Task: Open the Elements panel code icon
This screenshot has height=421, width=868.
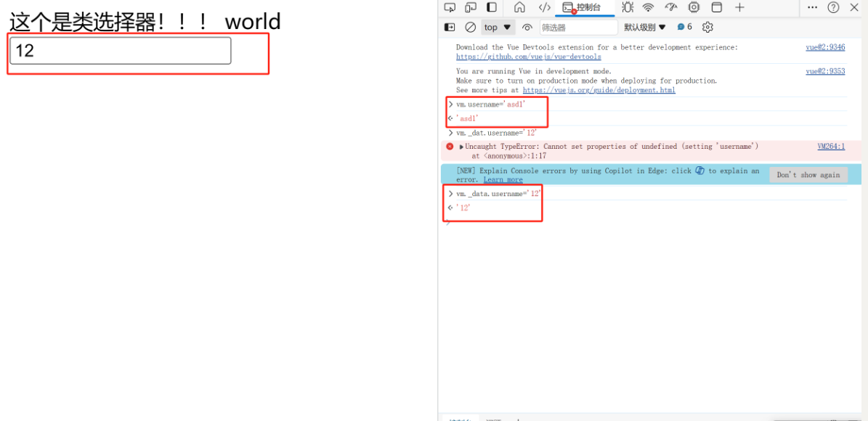Action: pyautogui.click(x=545, y=7)
